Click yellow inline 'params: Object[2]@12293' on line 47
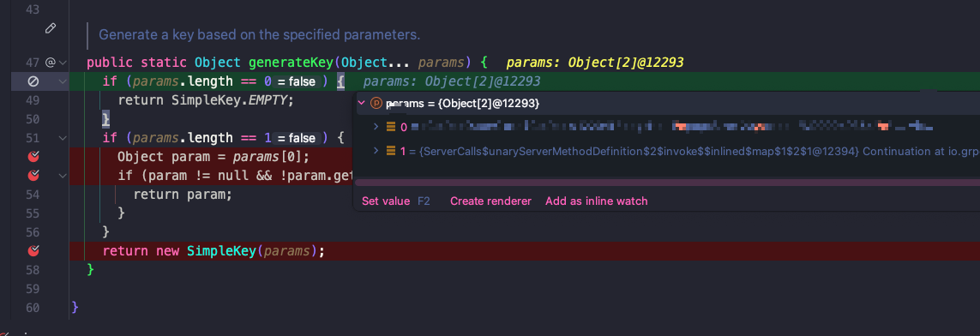 [x=594, y=63]
